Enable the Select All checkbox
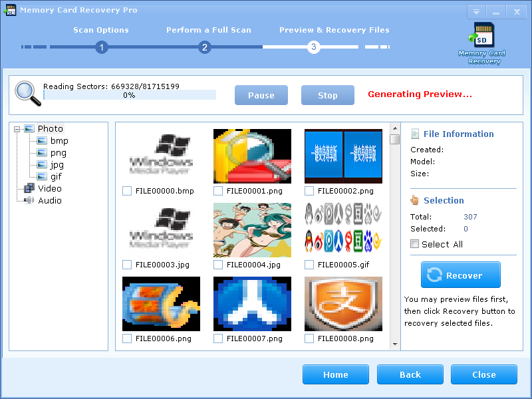 [x=414, y=244]
